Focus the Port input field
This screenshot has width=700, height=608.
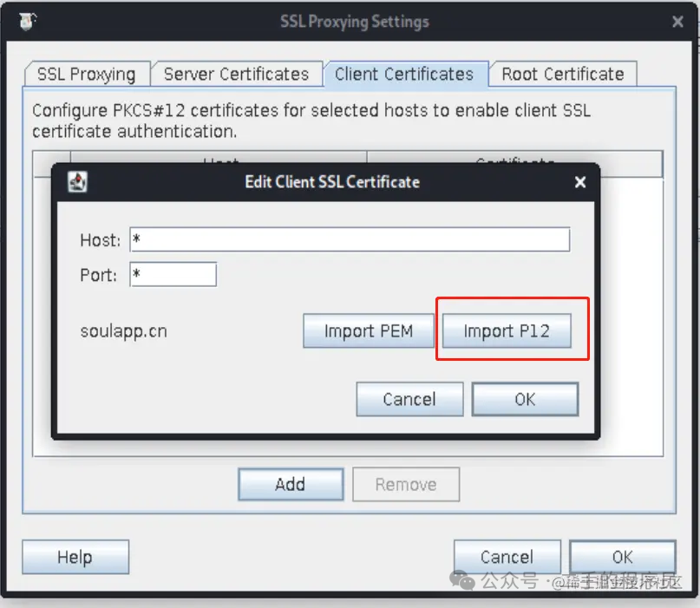point(173,275)
